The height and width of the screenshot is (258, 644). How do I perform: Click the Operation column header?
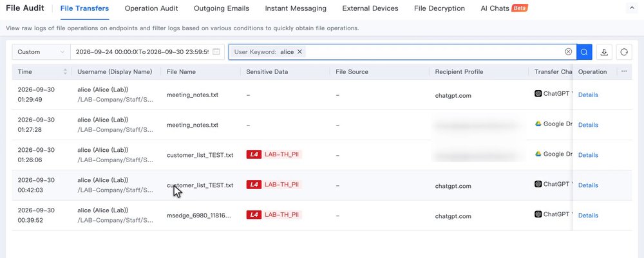click(x=592, y=72)
